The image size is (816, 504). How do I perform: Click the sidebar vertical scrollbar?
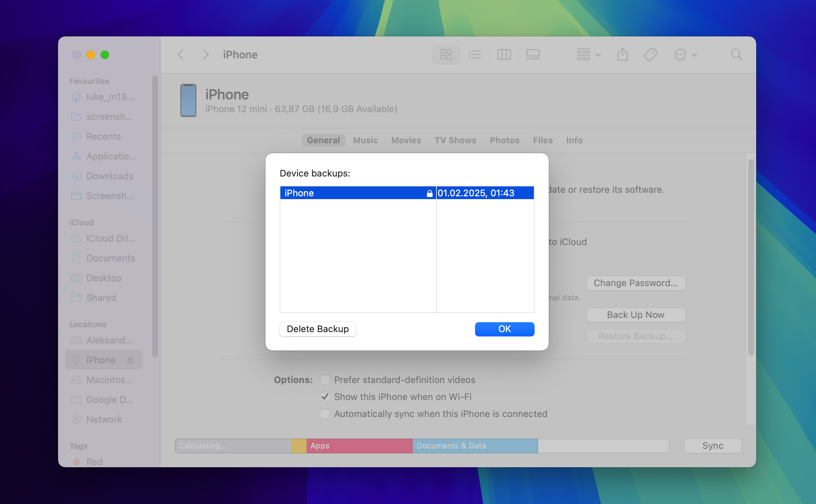pyautogui.click(x=155, y=216)
